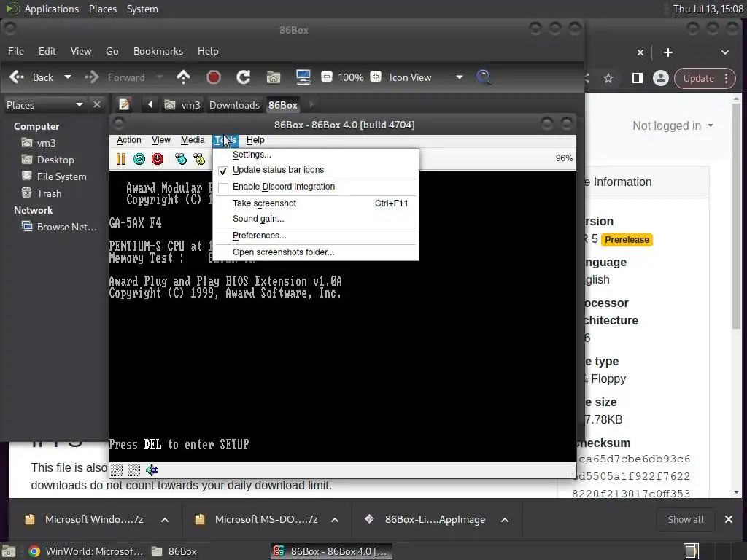Open the 86Box Help menu
The image size is (747, 560).
coord(255,140)
